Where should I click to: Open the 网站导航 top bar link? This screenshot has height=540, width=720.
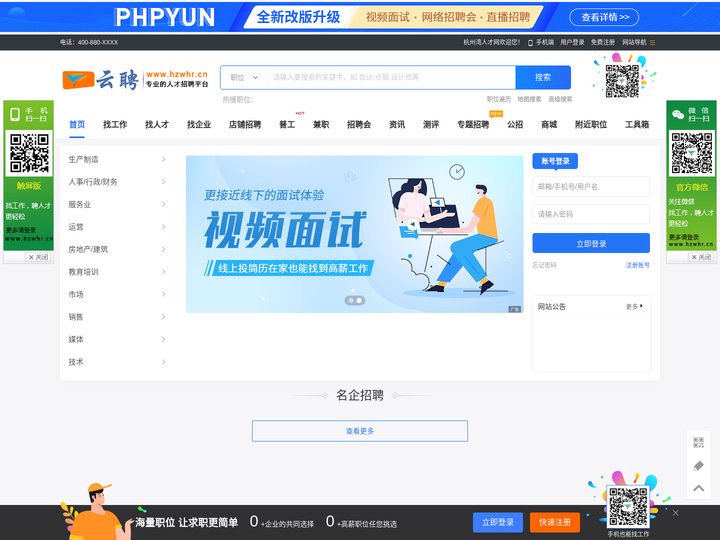(x=634, y=42)
